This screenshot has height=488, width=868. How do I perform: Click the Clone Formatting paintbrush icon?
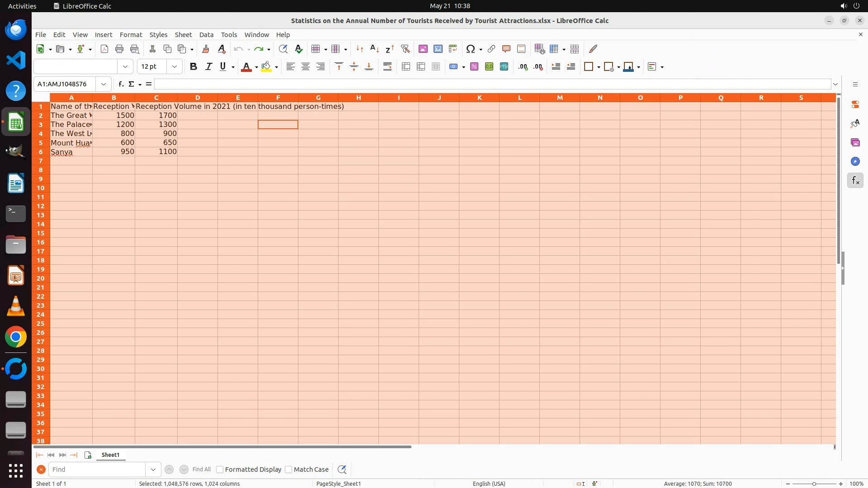[206, 49]
